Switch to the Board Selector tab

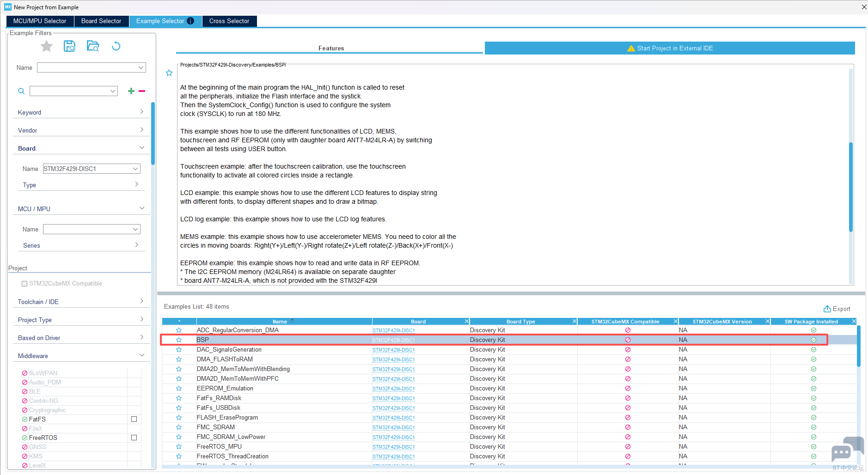[101, 21]
